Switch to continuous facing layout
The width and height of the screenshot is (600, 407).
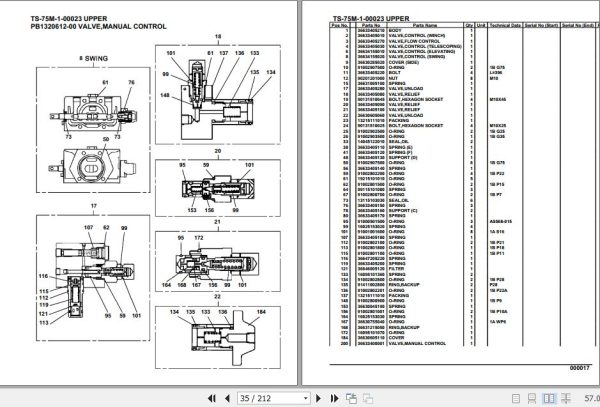pyautogui.click(x=566, y=398)
